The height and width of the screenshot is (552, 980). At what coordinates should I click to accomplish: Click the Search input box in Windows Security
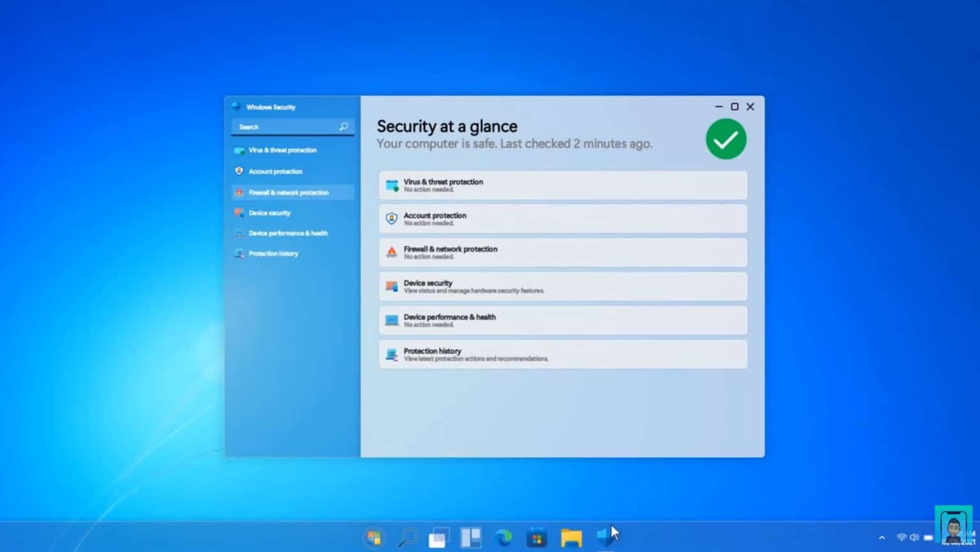287,126
